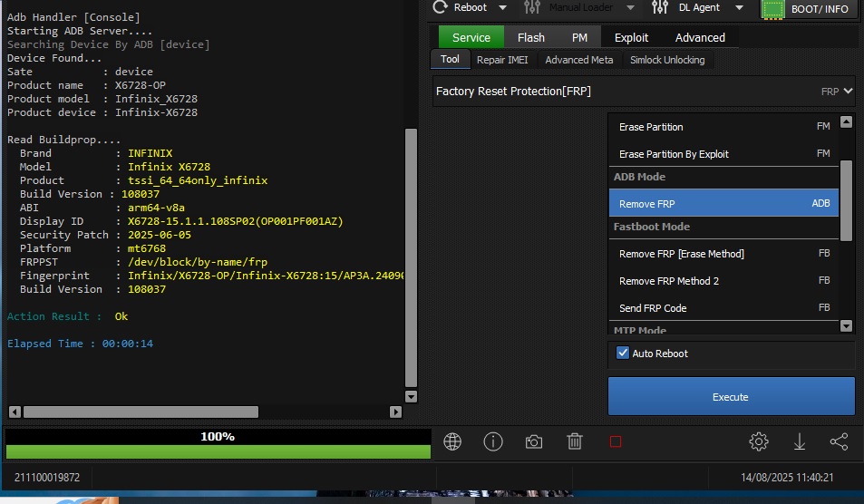This screenshot has height=504, width=864.
Task: Click the BOOT/ INFO button
Action: pyautogui.click(x=809, y=9)
